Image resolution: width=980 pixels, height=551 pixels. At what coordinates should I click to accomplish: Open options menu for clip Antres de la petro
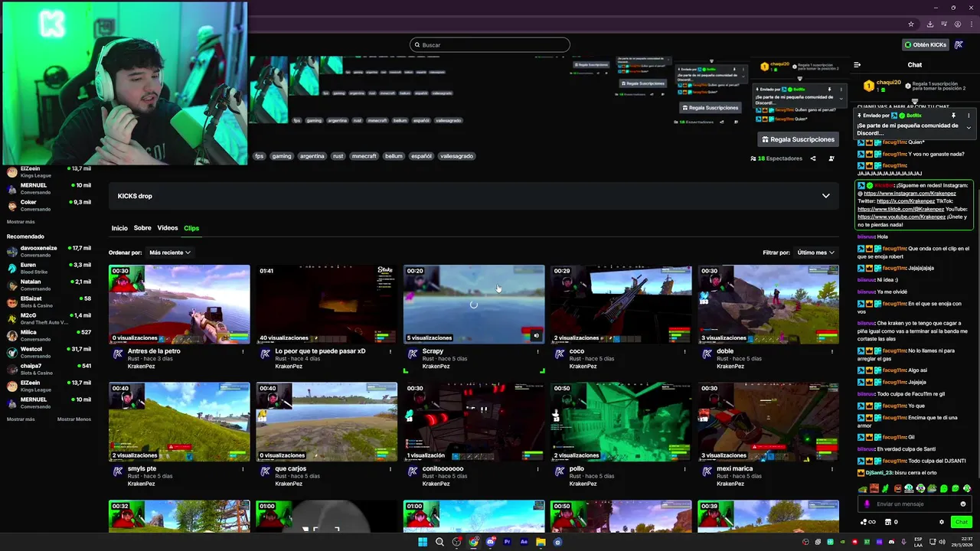243,351
